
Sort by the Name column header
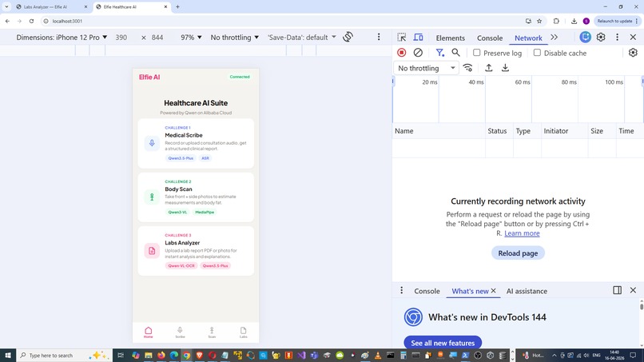439,131
